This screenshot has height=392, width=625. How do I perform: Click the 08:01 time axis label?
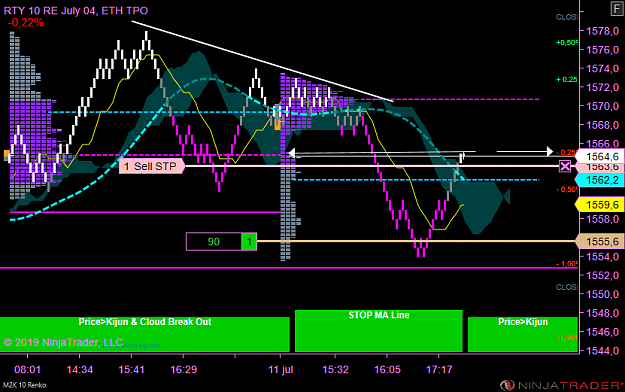[28, 370]
